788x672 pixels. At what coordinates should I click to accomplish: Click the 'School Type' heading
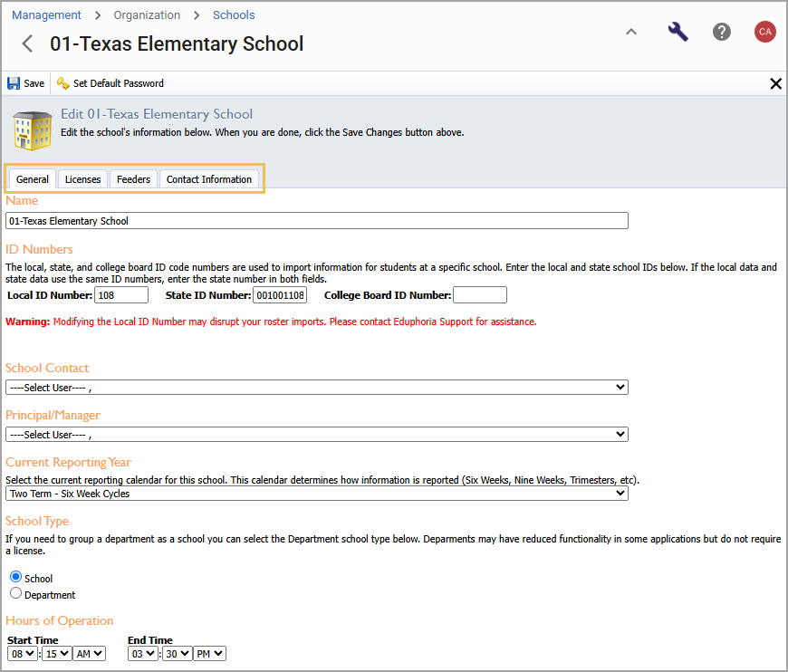point(37,522)
